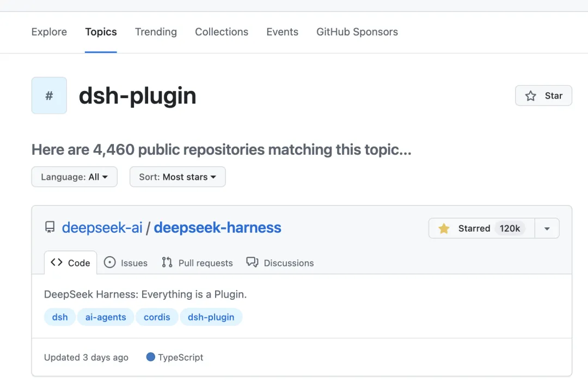Click the hash topic icon tile

click(49, 95)
